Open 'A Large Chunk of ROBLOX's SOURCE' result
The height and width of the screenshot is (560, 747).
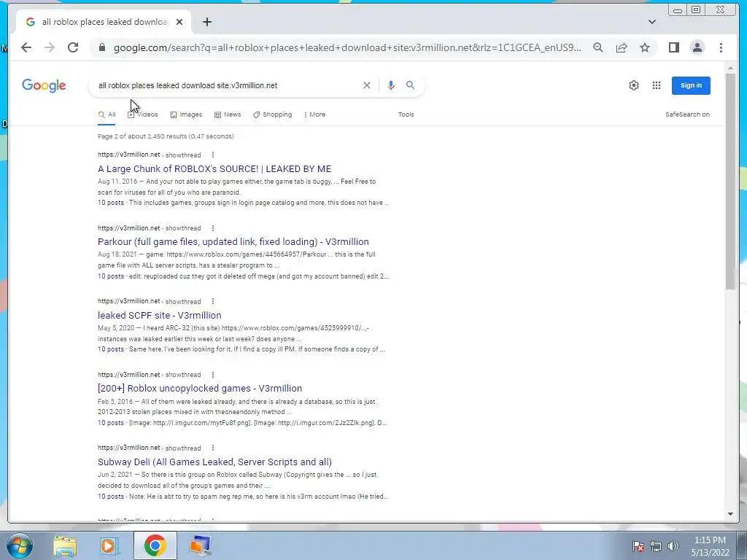coord(214,169)
